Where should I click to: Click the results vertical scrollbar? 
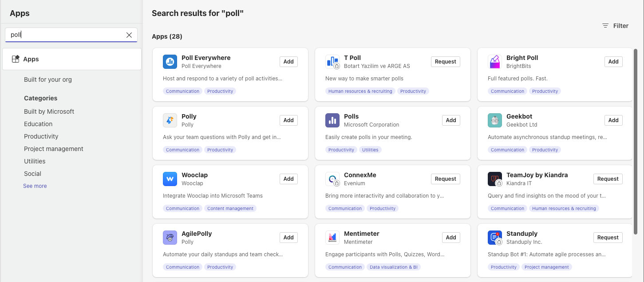tap(636, 141)
